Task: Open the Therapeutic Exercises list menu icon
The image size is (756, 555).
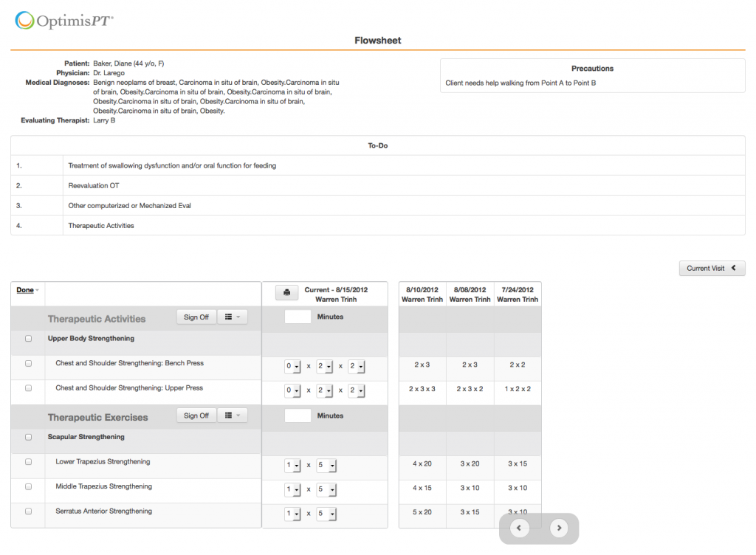Action: pos(233,415)
